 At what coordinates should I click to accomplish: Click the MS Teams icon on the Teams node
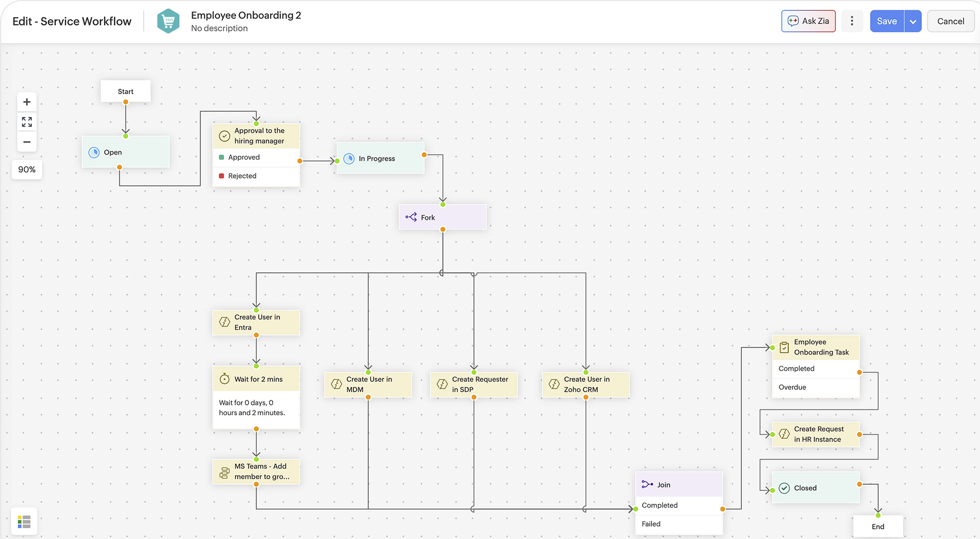[224, 471]
